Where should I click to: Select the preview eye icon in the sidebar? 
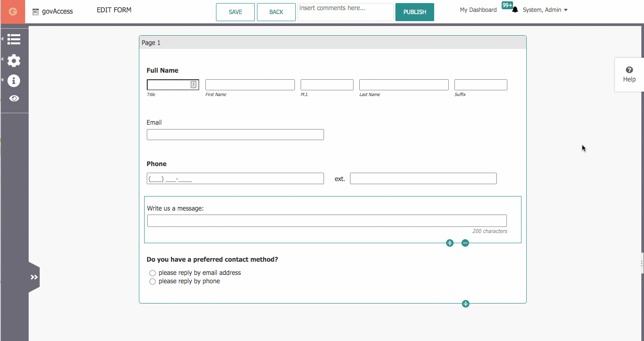[14, 98]
